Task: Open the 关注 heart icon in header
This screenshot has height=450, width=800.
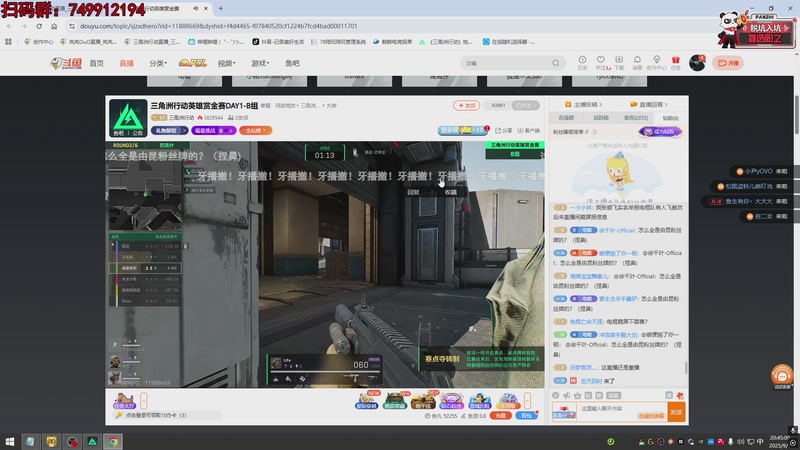Action: pyautogui.click(x=602, y=63)
